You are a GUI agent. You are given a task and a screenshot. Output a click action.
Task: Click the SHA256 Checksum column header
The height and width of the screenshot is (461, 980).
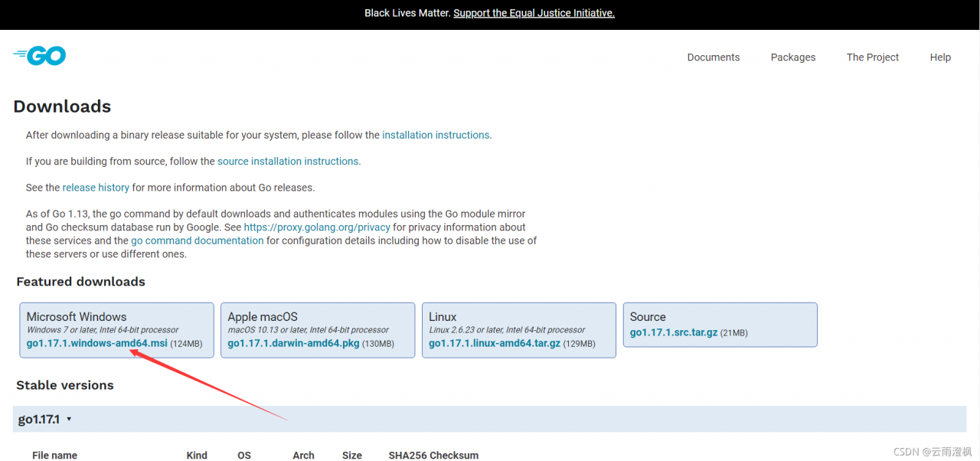coord(433,455)
